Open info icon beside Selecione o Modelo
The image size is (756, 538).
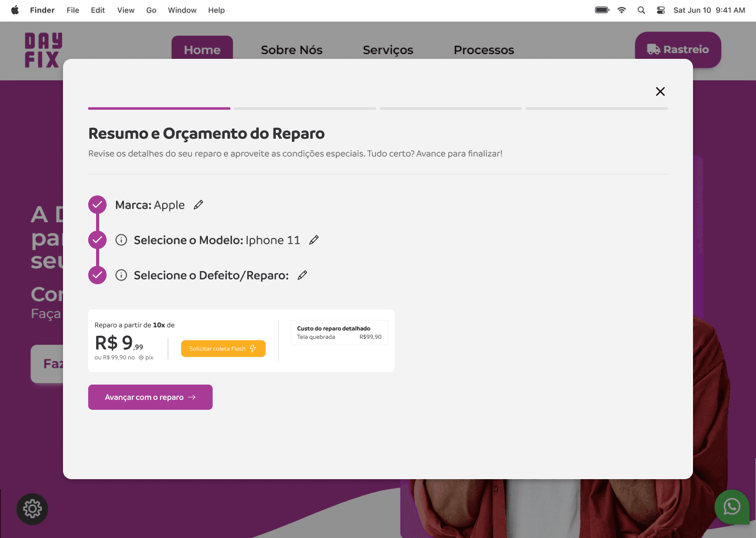click(x=121, y=240)
